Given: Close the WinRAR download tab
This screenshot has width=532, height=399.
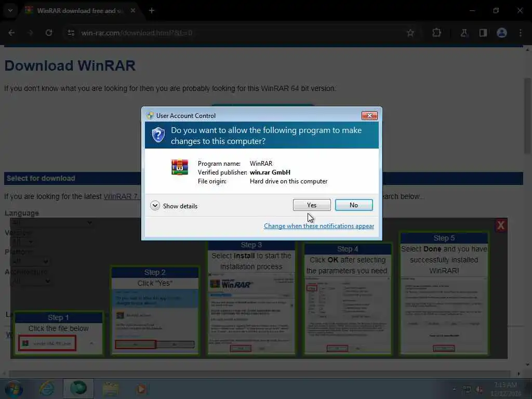Looking at the screenshot, I should (x=133, y=10).
